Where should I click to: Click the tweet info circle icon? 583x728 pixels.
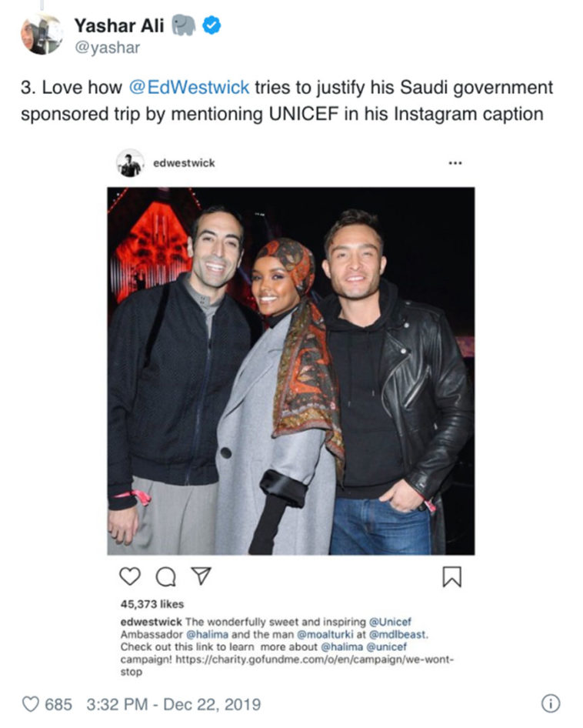(x=551, y=703)
